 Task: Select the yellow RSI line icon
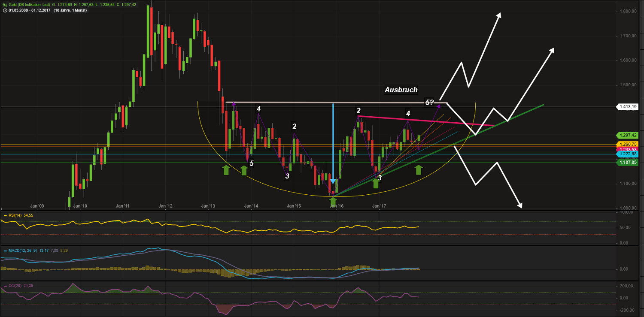pos(4,215)
